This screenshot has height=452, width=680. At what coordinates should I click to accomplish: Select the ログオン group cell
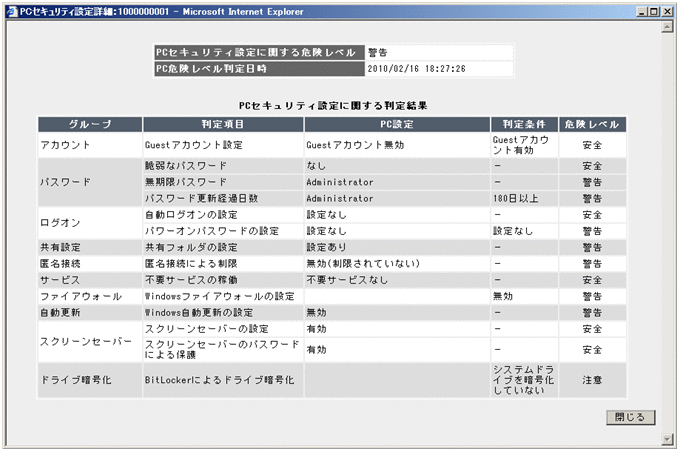90,223
